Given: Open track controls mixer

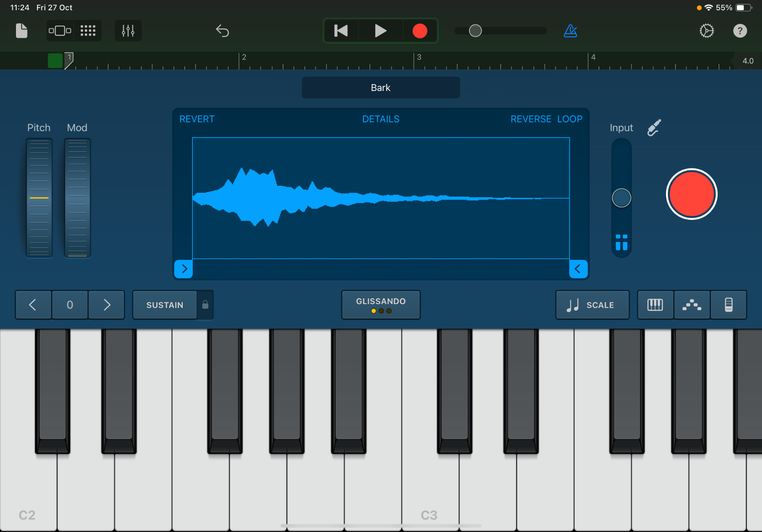Looking at the screenshot, I should (x=128, y=31).
